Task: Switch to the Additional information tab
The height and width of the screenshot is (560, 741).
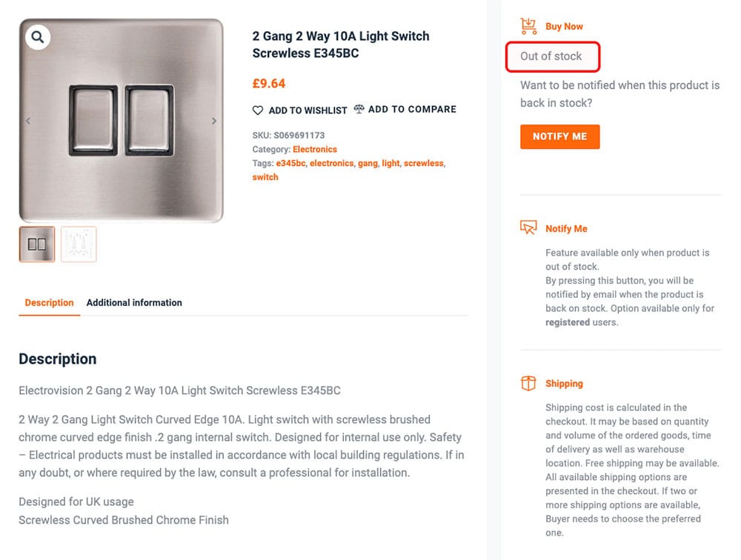Action: 134,302
